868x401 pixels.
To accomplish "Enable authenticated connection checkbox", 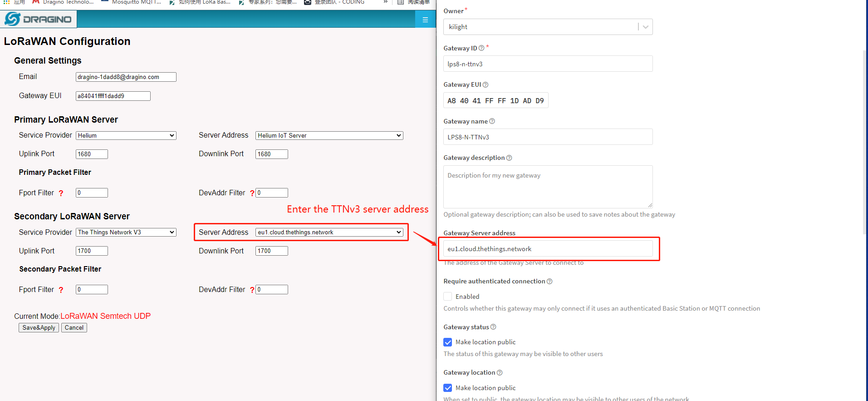I will 448,297.
